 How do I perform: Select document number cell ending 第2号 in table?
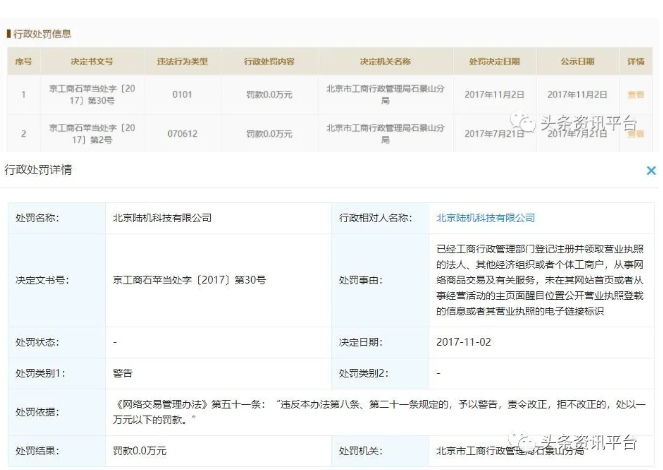(92, 134)
